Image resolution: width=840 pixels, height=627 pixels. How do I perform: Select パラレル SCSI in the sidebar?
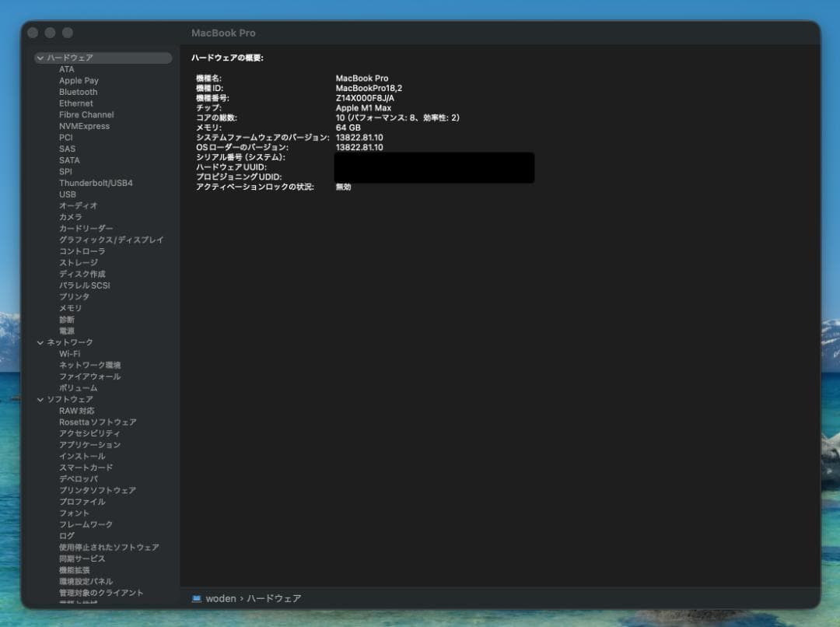click(85, 285)
